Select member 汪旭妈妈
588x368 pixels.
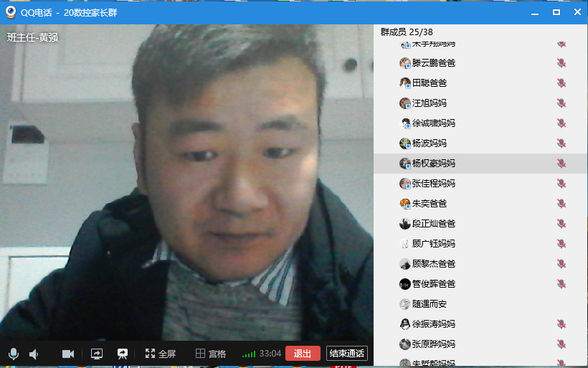click(480, 103)
